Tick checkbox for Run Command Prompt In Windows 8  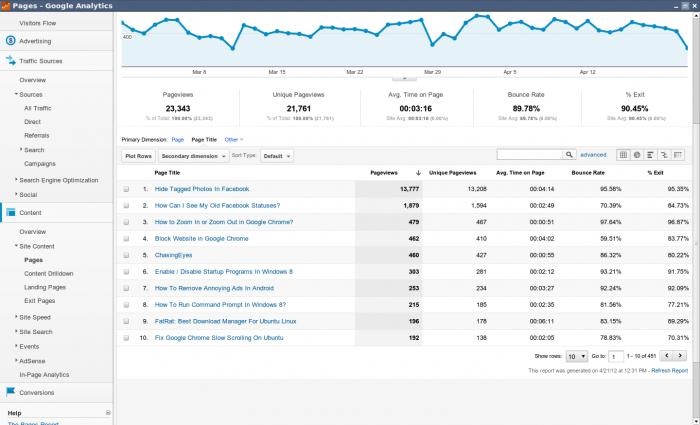126,305
